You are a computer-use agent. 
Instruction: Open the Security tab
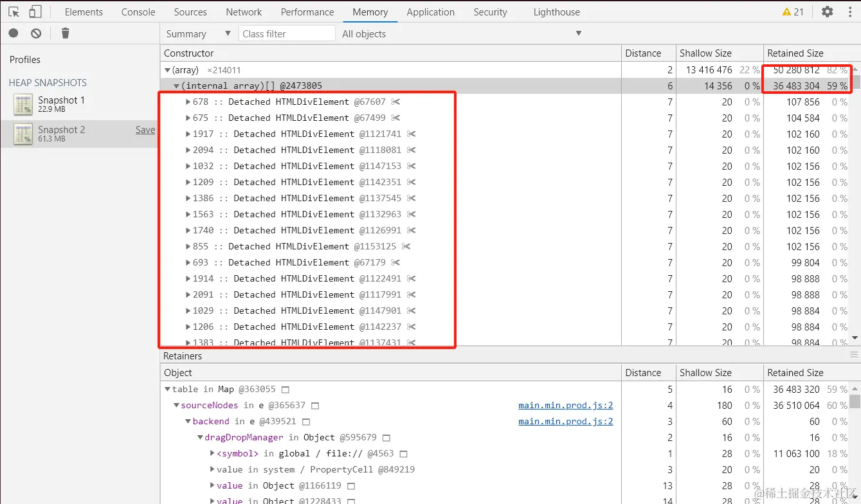[x=491, y=12]
